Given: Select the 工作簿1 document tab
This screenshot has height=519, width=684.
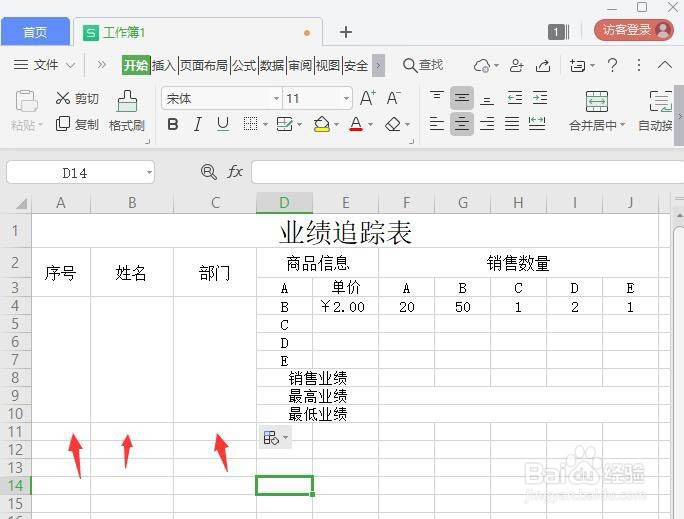Looking at the screenshot, I should (198, 32).
